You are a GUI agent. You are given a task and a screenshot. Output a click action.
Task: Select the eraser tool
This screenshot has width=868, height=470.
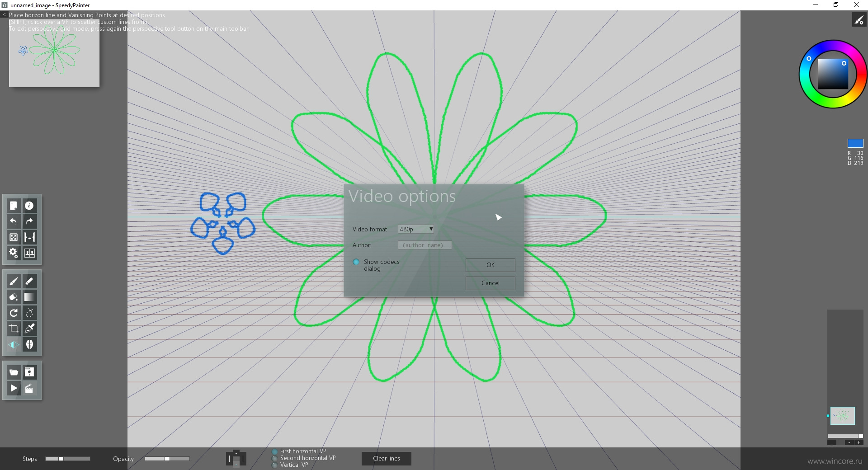pos(29,281)
